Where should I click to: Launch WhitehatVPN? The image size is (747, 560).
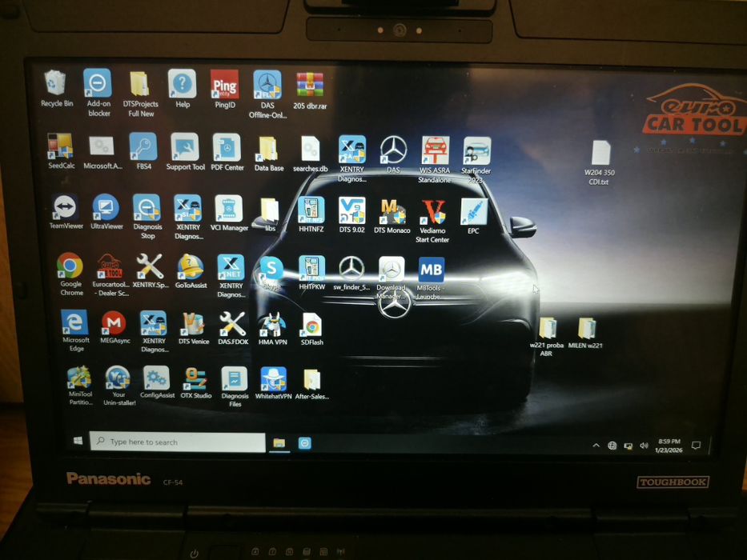[273, 379]
